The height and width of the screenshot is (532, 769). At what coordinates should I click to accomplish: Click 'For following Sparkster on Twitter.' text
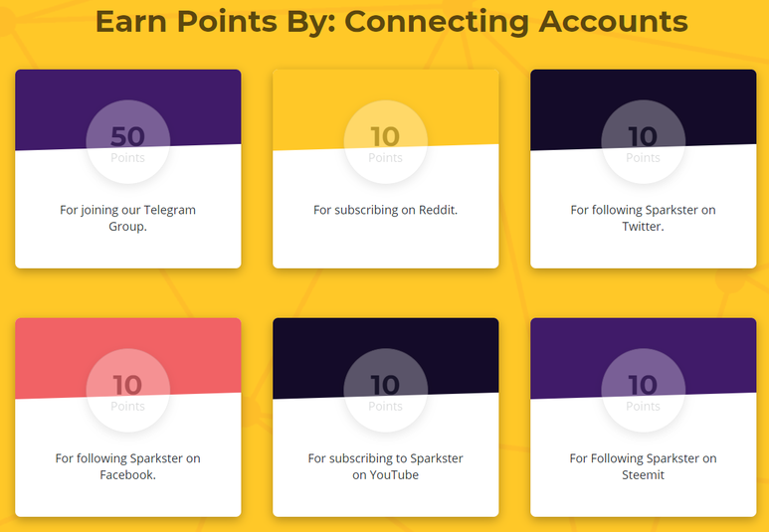[x=643, y=218]
